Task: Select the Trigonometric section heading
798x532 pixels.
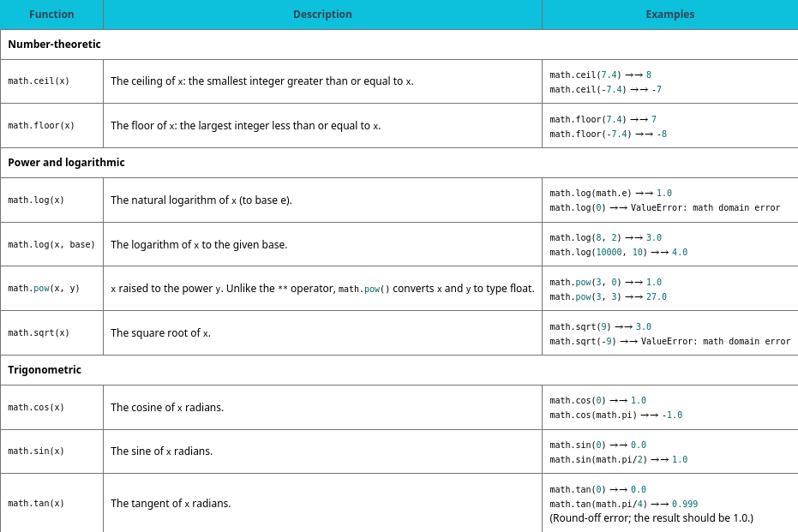Action: [45, 370]
